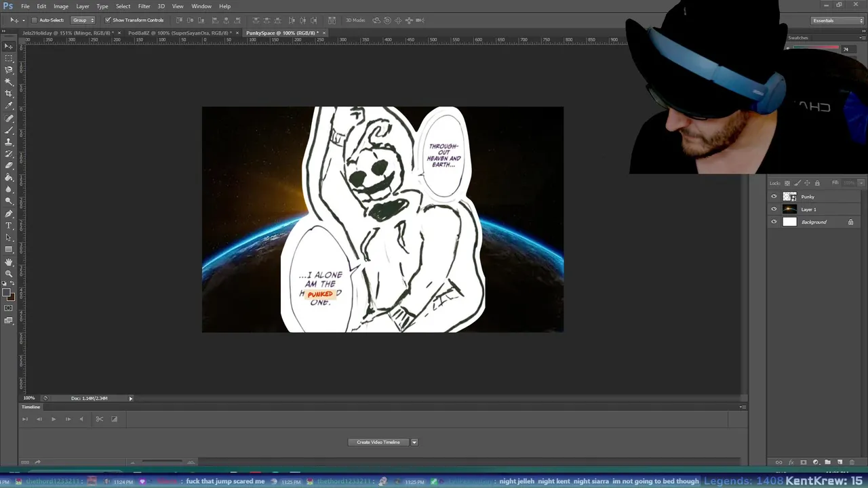Enable the Auto-Select checkbox
868x488 pixels.
tap(34, 20)
